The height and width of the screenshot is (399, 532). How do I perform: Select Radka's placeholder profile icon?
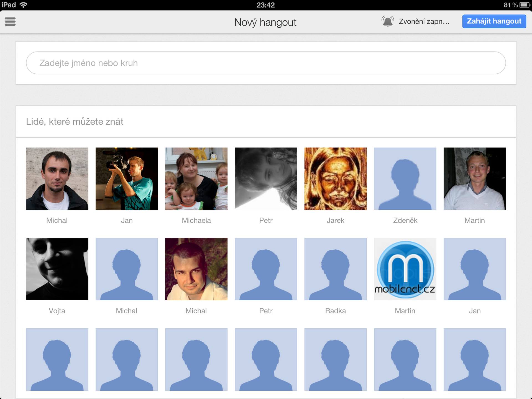[335, 268]
